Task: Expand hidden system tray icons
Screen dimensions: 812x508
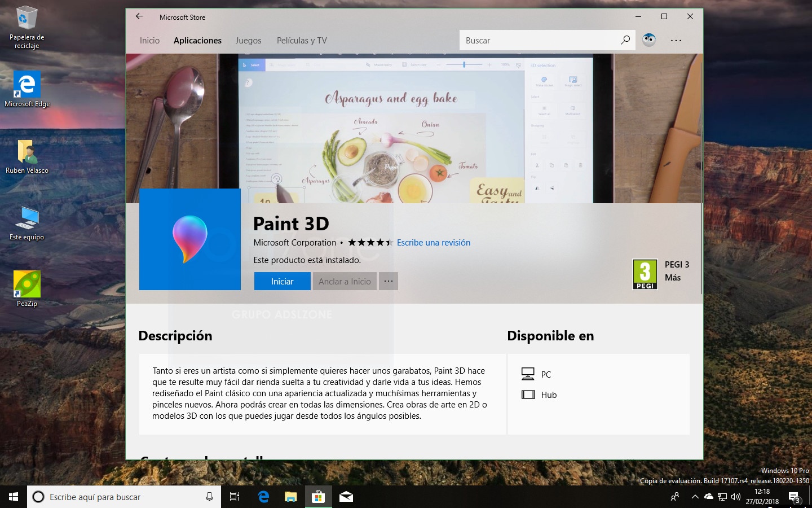Action: pyautogui.click(x=695, y=497)
